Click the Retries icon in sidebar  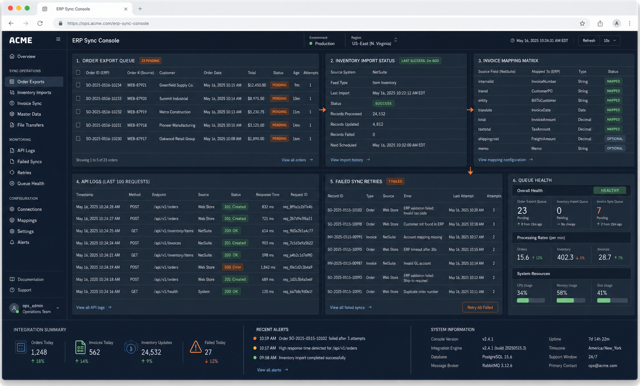12,173
